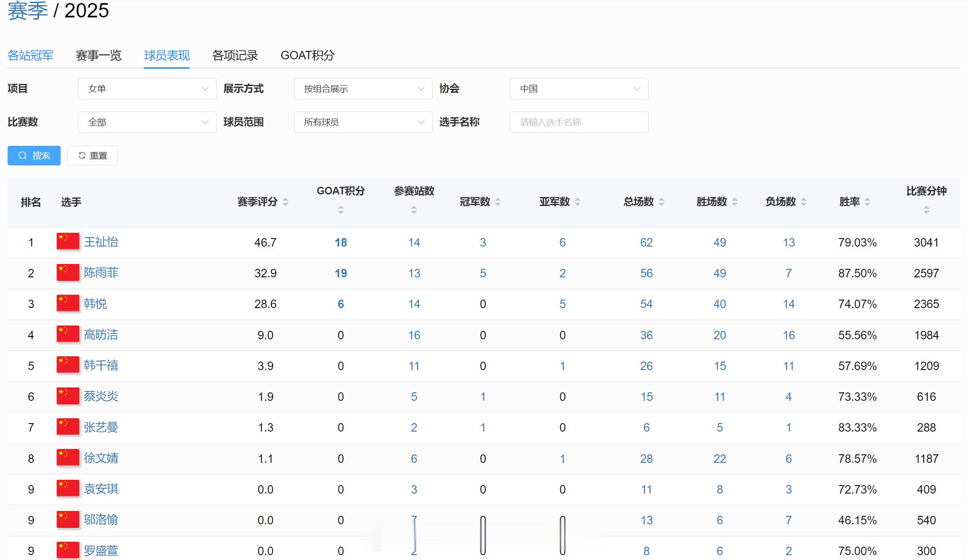The height and width of the screenshot is (560, 967).
Task: Expand the 协会 dropdown showing 中国
Action: (x=579, y=89)
